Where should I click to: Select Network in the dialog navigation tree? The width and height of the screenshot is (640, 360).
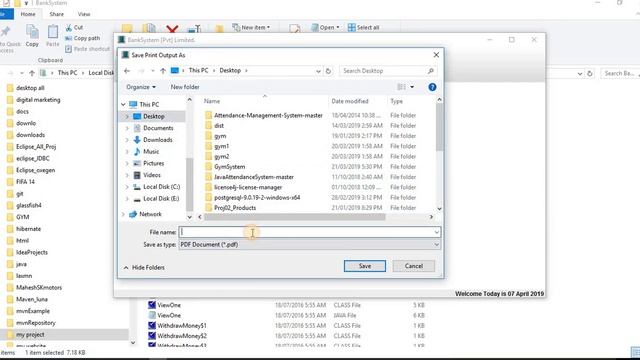click(x=150, y=214)
